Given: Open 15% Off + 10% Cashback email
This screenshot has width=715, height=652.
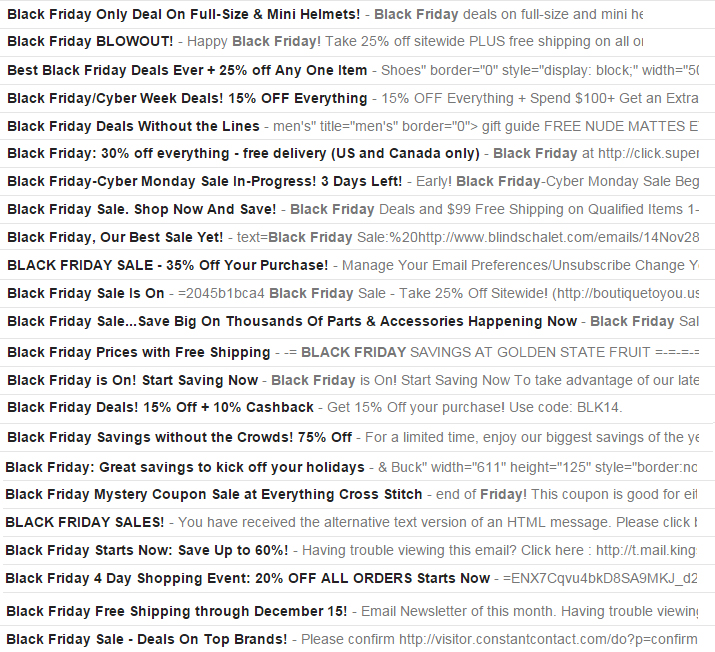Looking at the screenshot, I should pyautogui.click(x=160, y=407).
